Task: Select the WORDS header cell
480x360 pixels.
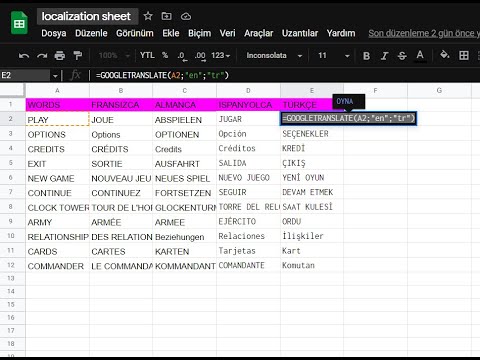Action: (57, 105)
